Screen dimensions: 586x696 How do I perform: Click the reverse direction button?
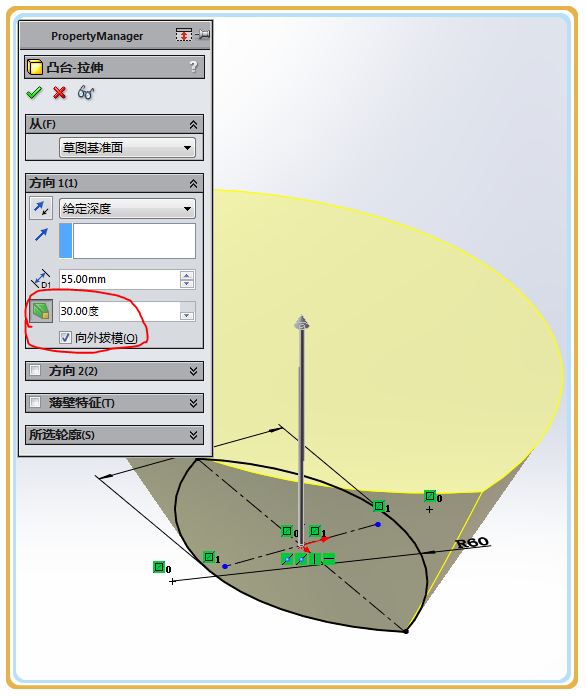tap(41, 208)
